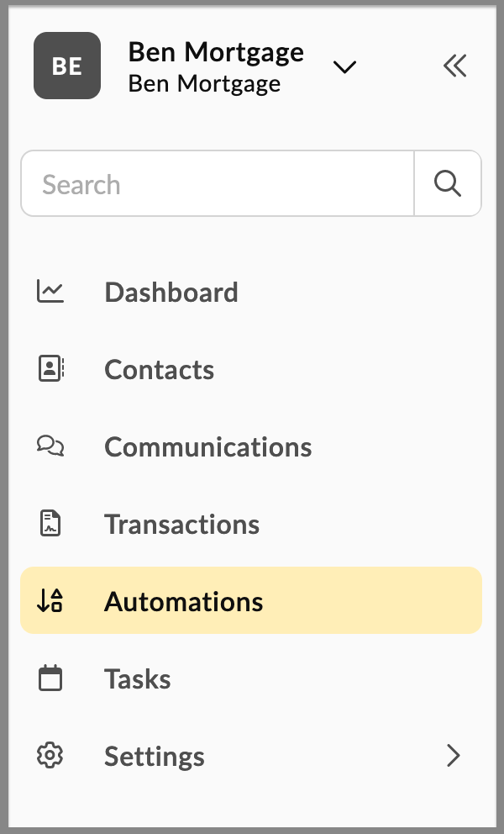
Task: Click the Tasks calendar icon
Action: point(50,678)
